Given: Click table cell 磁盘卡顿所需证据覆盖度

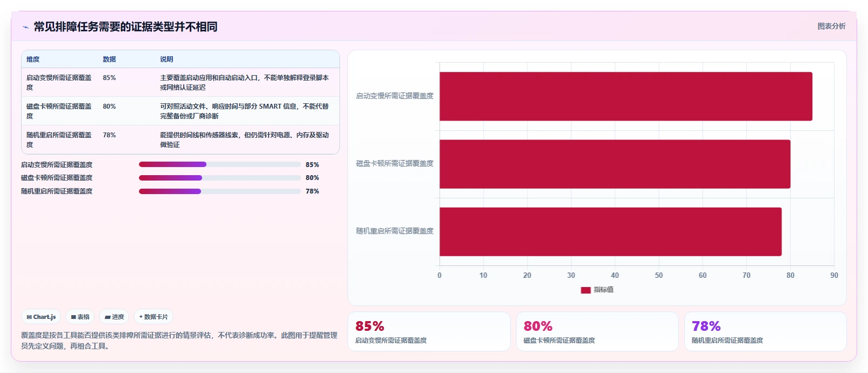Looking at the screenshot, I should point(59,111).
